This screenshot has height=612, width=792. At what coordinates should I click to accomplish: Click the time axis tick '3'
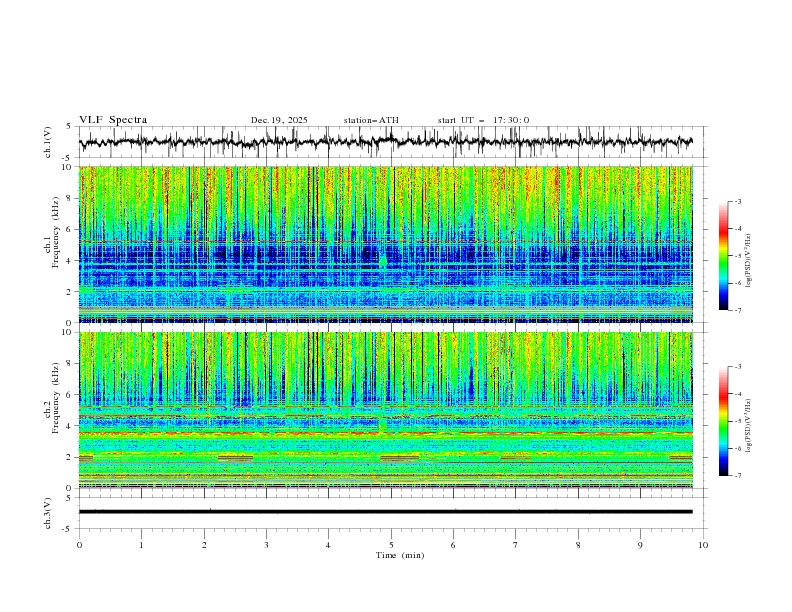pyautogui.click(x=266, y=545)
